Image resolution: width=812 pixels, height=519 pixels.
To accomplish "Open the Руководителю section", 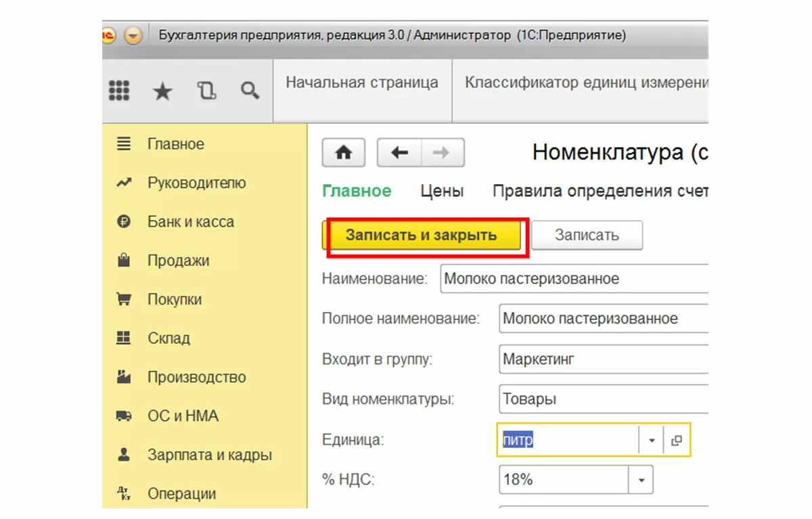I will 197,183.
